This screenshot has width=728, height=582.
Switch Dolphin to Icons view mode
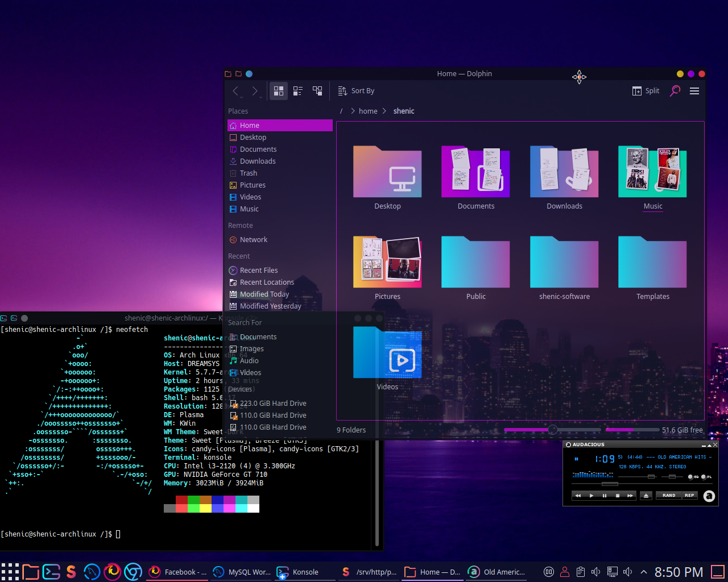pyautogui.click(x=279, y=91)
